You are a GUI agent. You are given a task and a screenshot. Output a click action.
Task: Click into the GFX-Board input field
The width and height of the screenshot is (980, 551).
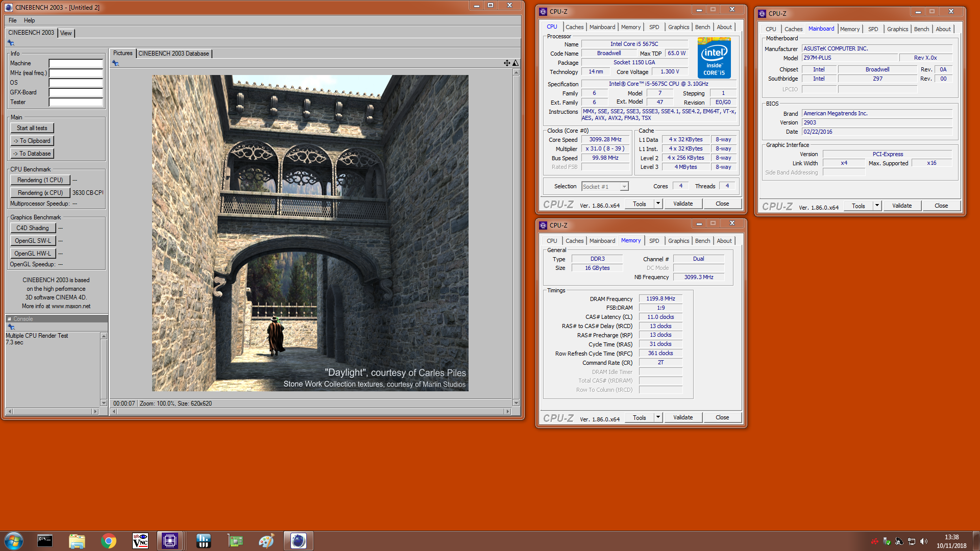coord(76,93)
